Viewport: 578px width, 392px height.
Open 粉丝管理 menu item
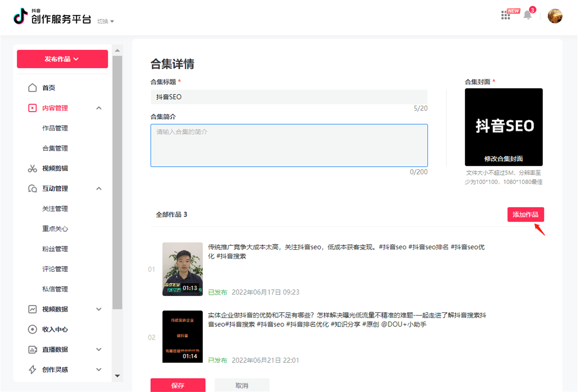click(x=55, y=249)
